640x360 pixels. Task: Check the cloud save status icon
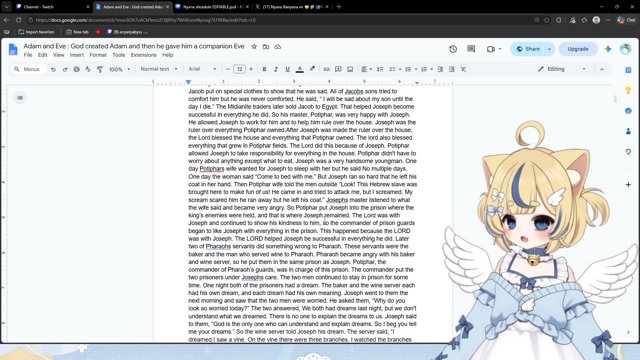pyautogui.click(x=278, y=47)
